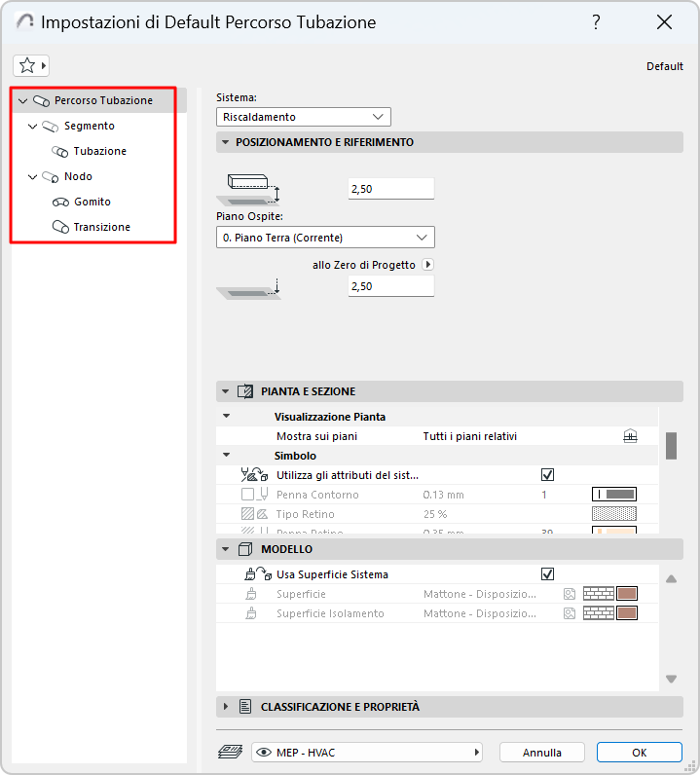Click the Tipo Retino fill pattern swatch

(614, 514)
